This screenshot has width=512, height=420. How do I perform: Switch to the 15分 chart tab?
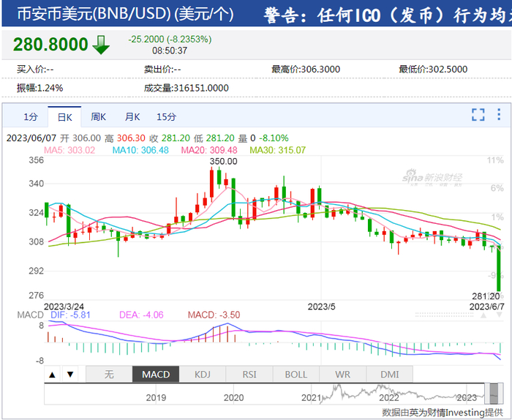pos(166,116)
